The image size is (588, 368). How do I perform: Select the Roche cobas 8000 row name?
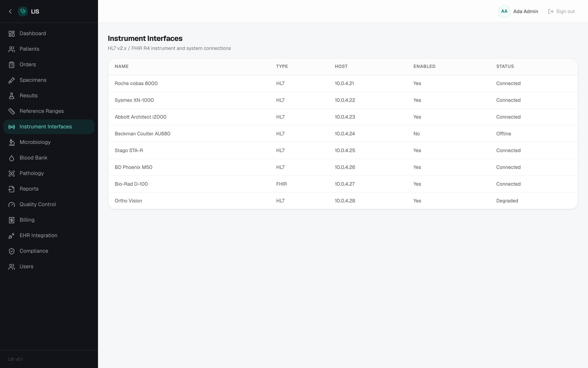tap(136, 83)
